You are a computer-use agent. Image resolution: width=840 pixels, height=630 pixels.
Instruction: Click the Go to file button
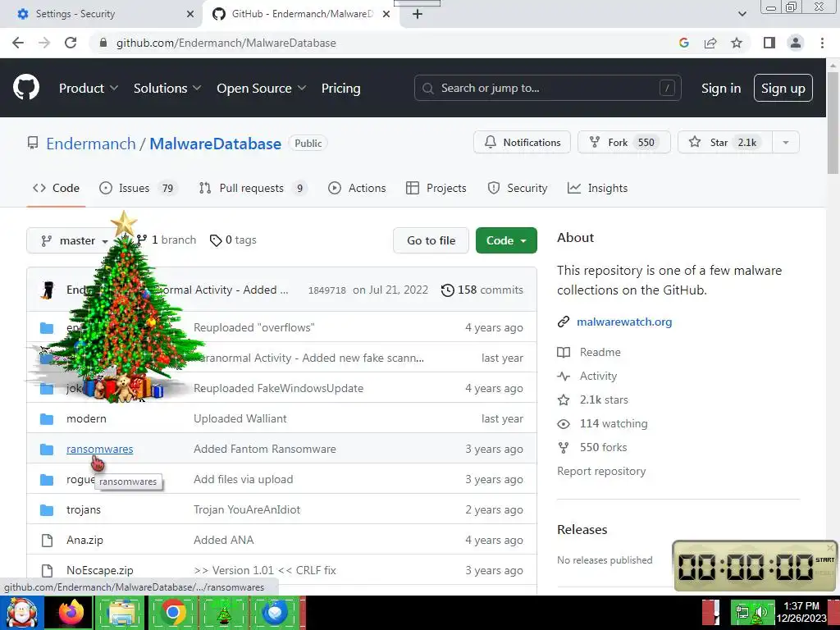[x=431, y=240]
